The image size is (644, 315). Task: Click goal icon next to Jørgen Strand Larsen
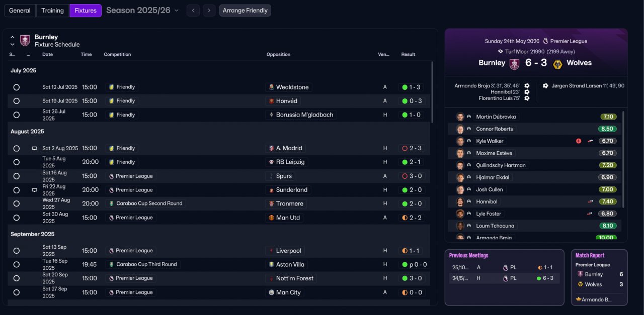pyautogui.click(x=546, y=86)
